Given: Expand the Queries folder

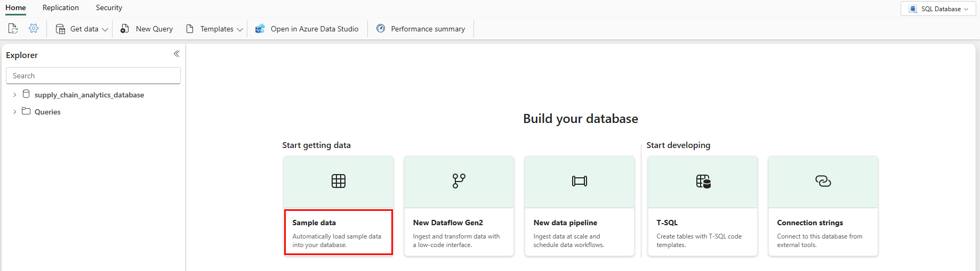Looking at the screenshot, I should click(x=14, y=112).
